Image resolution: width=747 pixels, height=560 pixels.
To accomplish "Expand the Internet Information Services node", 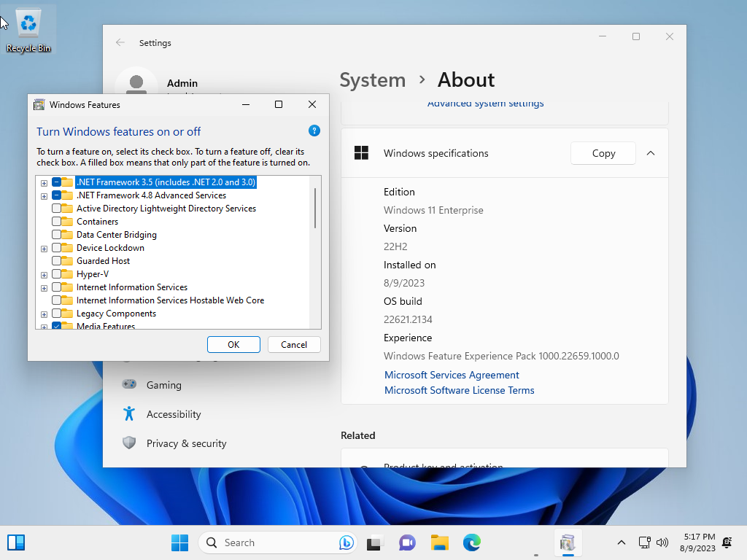I will click(x=44, y=288).
